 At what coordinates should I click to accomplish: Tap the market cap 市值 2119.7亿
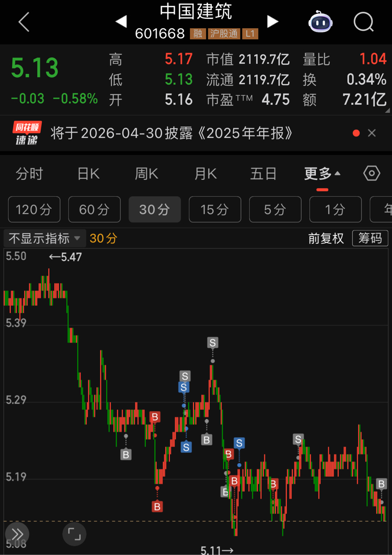coord(248,59)
